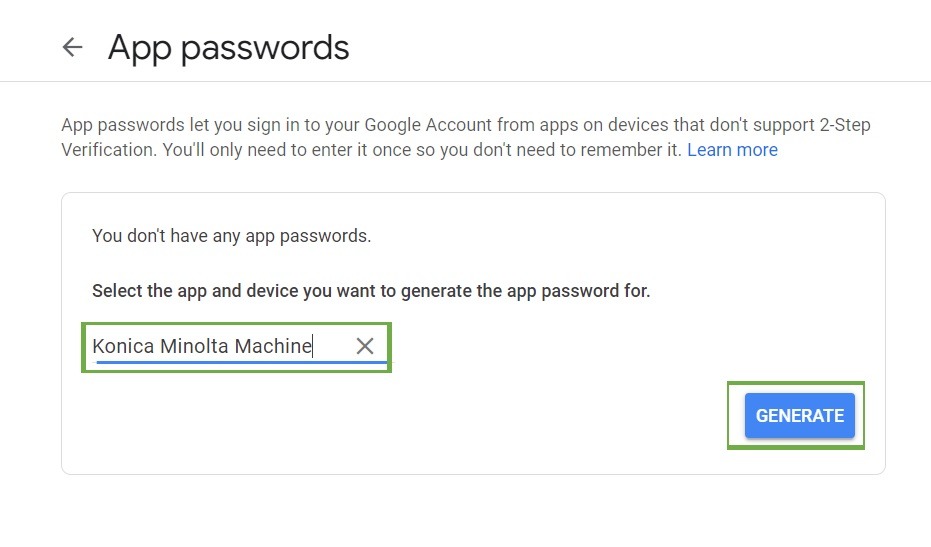Click the App passwords page heading
Viewport: 931px width, 547px height.
coord(228,47)
